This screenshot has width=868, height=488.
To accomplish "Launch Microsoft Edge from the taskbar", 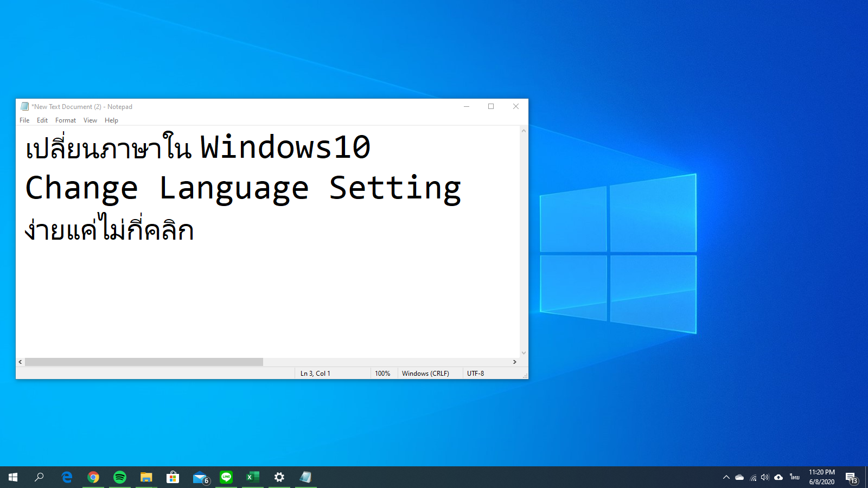I will pyautogui.click(x=67, y=477).
